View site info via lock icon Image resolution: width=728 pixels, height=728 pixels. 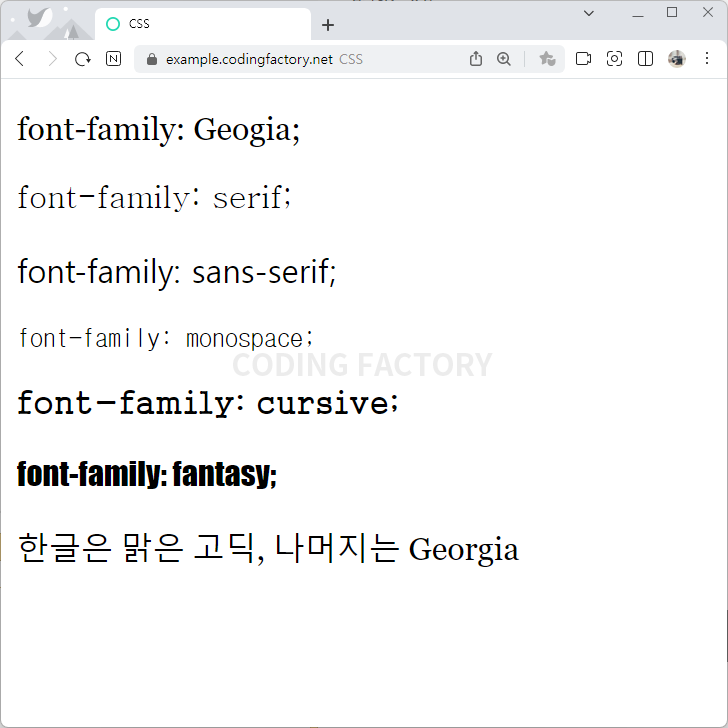tap(151, 59)
